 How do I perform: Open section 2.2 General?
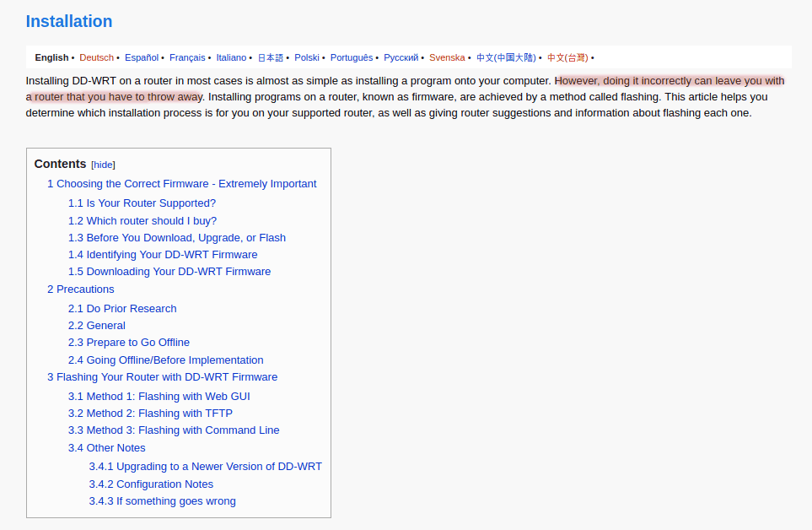97,326
